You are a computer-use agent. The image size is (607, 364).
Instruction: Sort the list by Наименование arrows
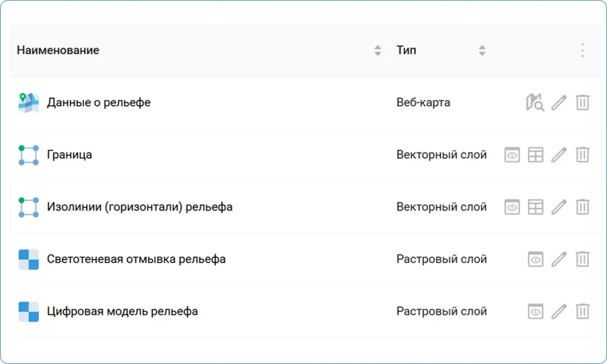(x=378, y=50)
